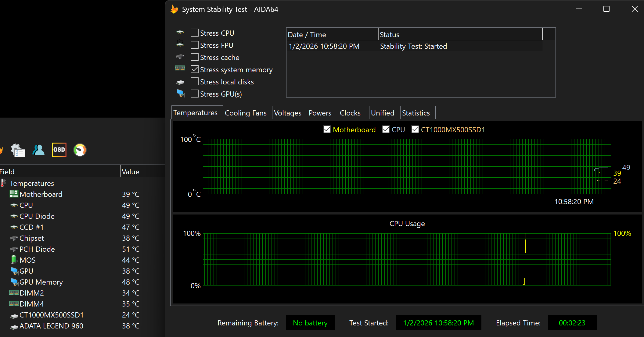Click the GPU monitor icon beside Stress GPU(s)

coord(181,93)
